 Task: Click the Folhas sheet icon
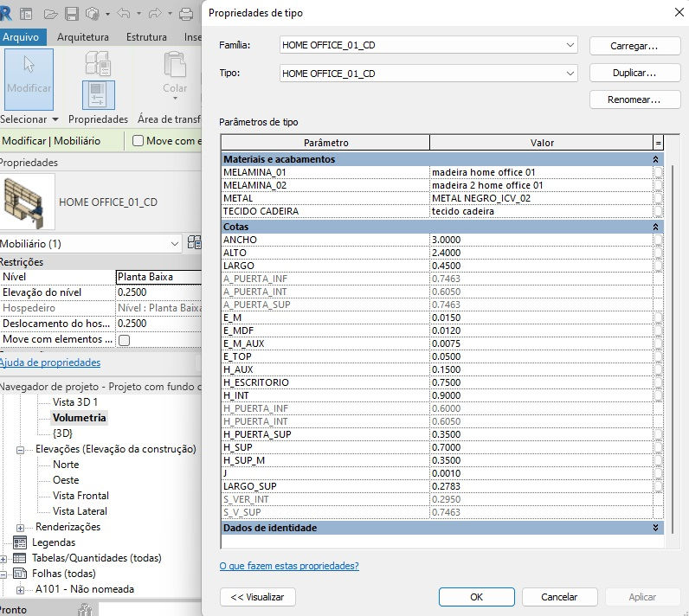click(x=20, y=574)
